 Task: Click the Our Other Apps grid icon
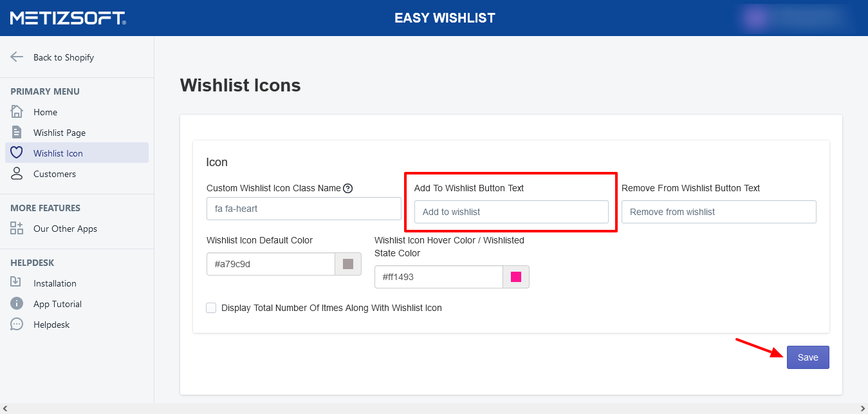(x=17, y=228)
